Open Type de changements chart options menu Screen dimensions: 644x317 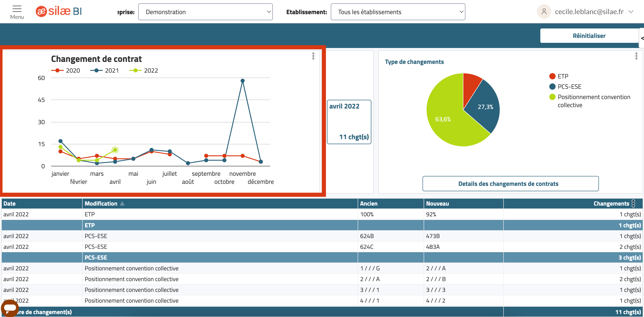pyautogui.click(x=636, y=56)
